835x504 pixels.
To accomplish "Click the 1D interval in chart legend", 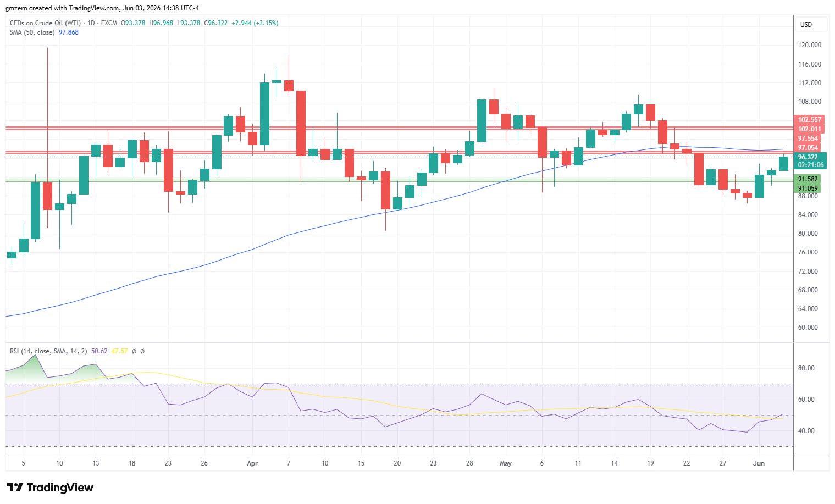I will coord(91,23).
